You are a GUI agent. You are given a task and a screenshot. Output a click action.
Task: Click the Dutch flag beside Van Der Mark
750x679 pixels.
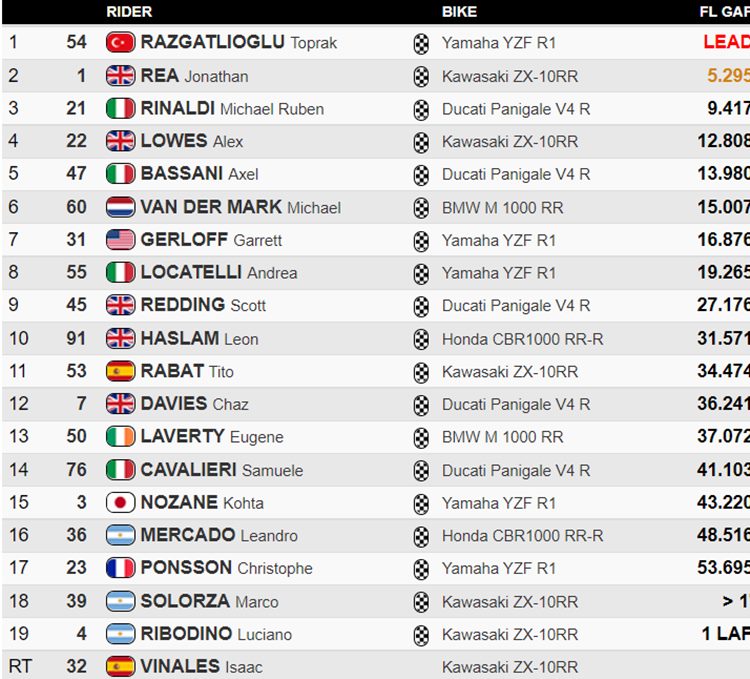(x=120, y=207)
